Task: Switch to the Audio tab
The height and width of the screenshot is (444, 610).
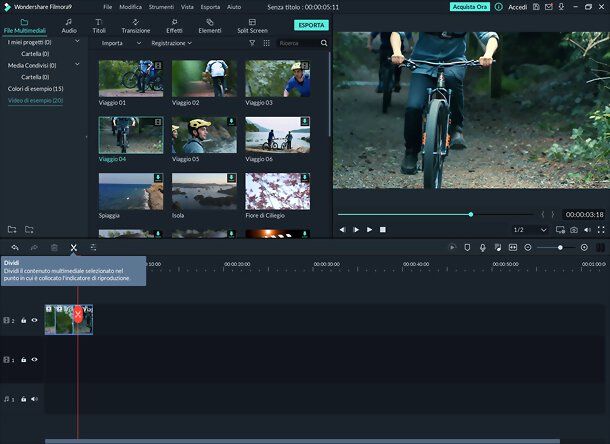Action: (69, 26)
